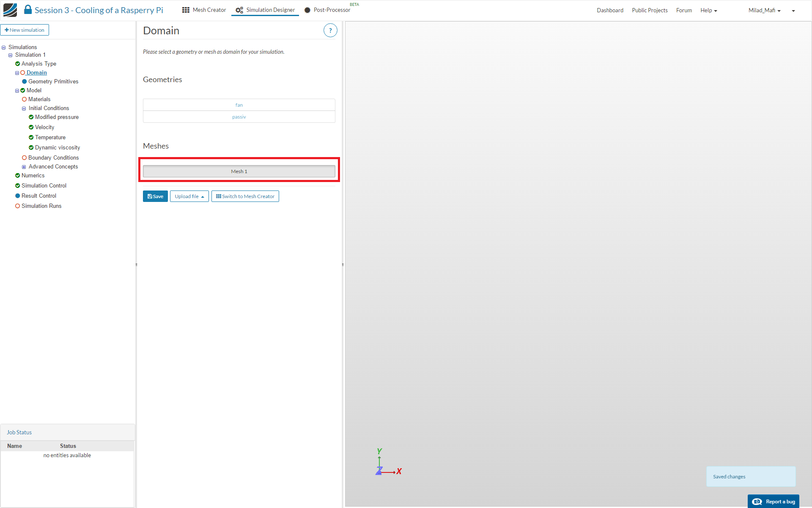
Task: Expand the Advanced Concepts node
Action: pyautogui.click(x=24, y=167)
